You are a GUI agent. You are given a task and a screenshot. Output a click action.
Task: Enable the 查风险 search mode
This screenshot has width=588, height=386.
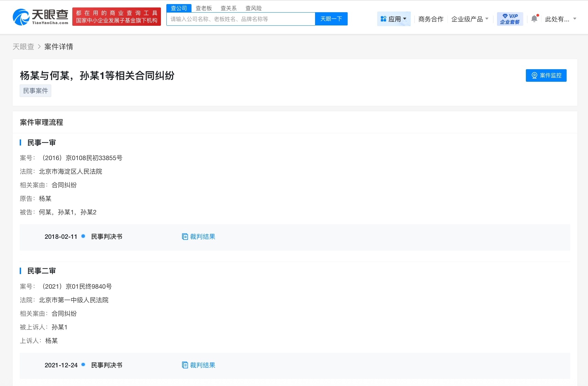pyautogui.click(x=253, y=8)
